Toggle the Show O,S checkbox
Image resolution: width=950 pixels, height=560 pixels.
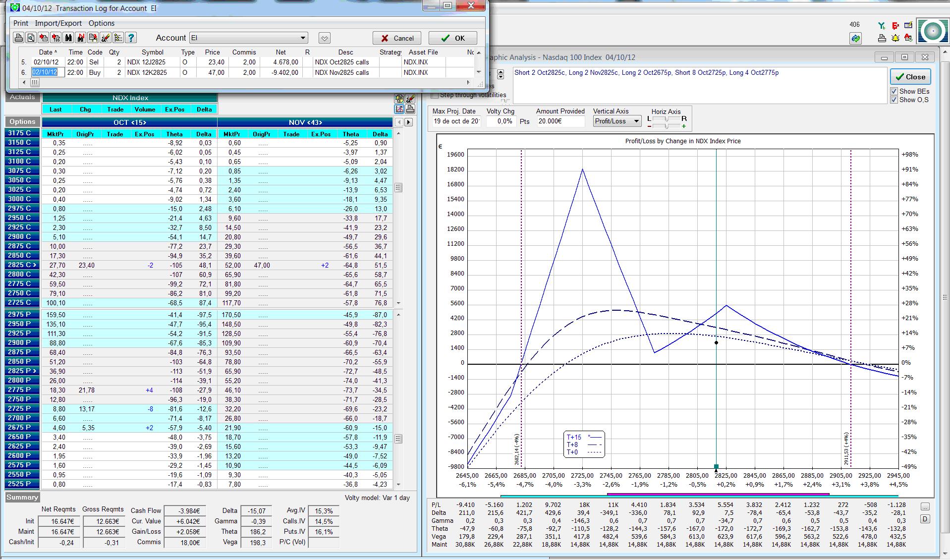pyautogui.click(x=894, y=100)
